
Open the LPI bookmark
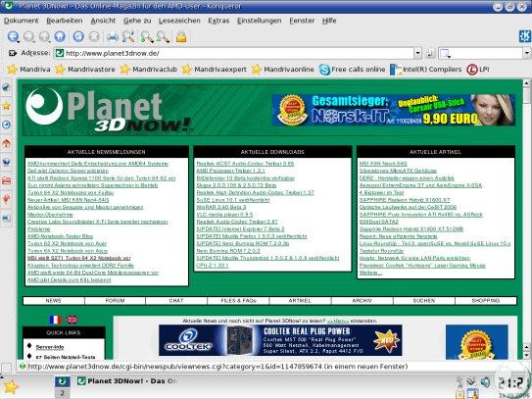pos(478,70)
